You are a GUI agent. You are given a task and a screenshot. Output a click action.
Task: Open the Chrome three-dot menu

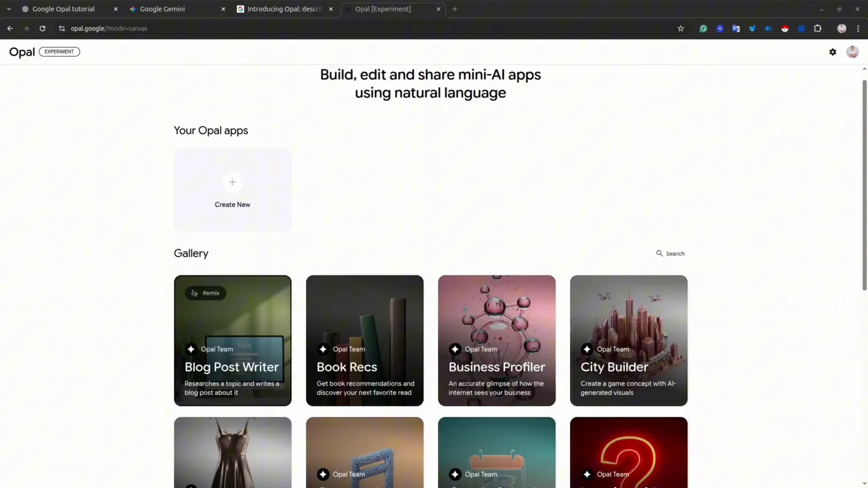click(858, 29)
